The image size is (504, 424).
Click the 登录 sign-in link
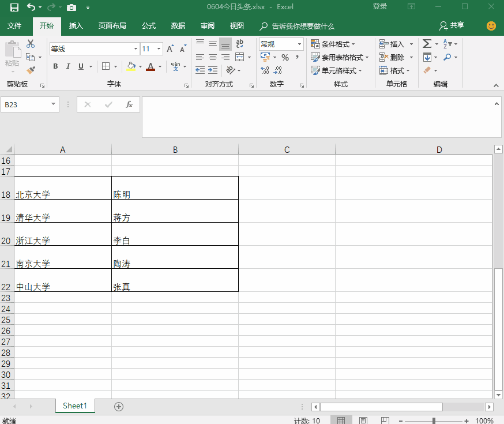point(379,6)
